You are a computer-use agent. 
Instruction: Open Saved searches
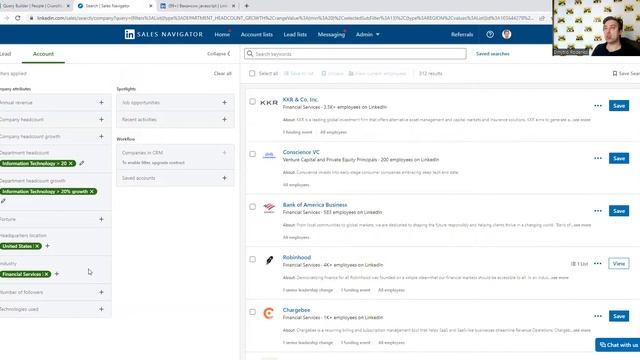[x=493, y=53]
